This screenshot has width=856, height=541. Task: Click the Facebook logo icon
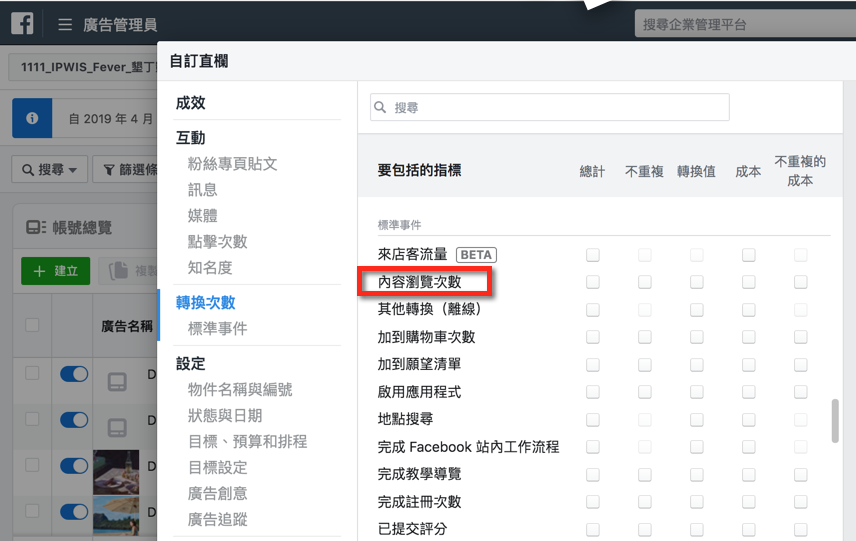22,24
